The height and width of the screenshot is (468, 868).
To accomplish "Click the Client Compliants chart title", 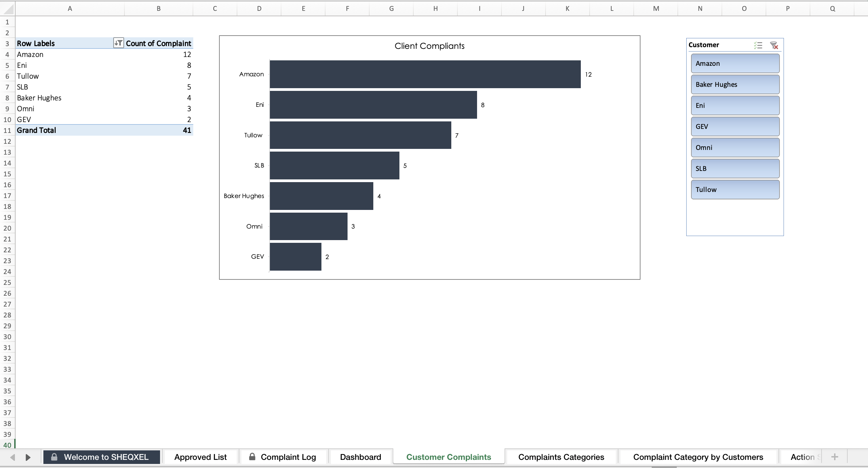I will [x=429, y=46].
